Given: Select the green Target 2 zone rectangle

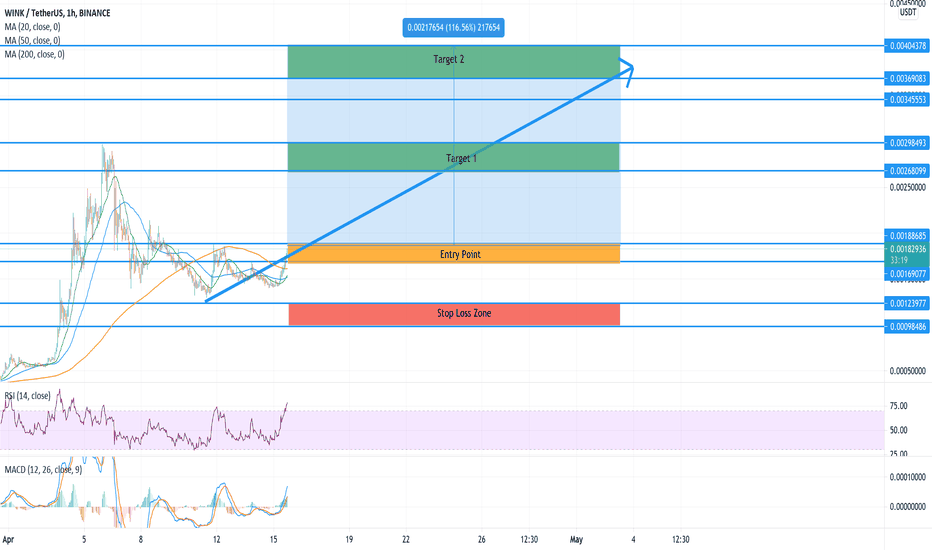Looking at the screenshot, I should (454, 62).
